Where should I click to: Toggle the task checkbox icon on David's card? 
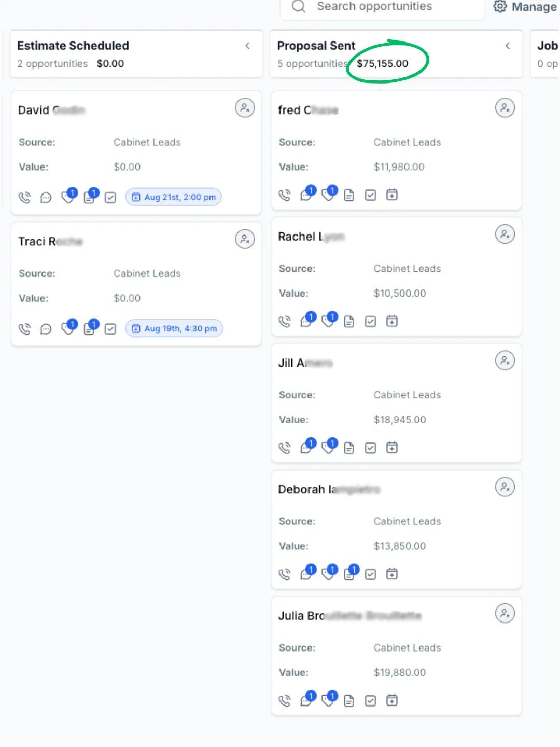pyautogui.click(x=110, y=198)
